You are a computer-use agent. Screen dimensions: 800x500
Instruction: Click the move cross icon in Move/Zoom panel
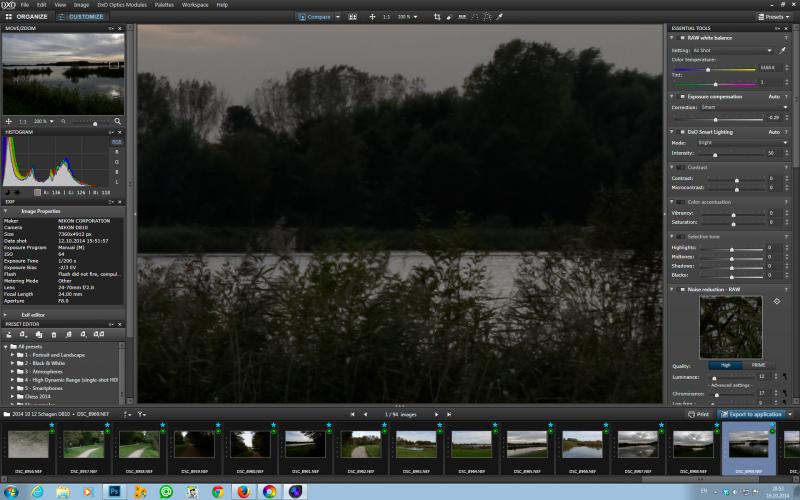coord(9,121)
